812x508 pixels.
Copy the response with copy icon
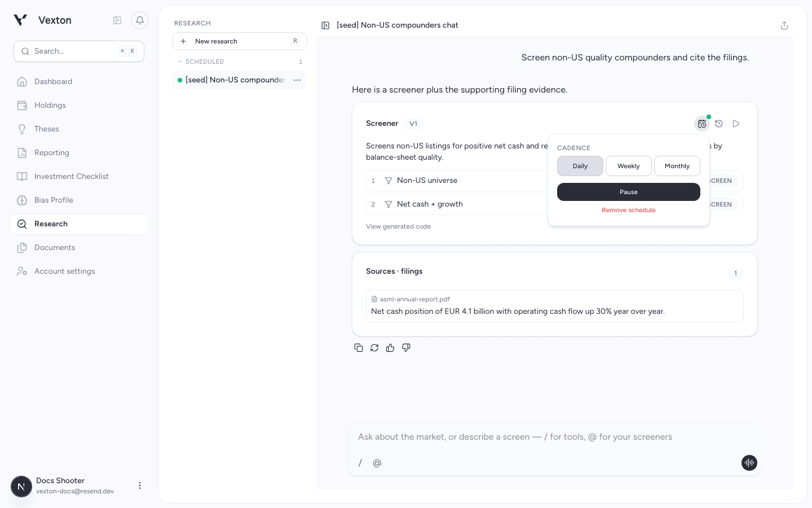point(359,348)
